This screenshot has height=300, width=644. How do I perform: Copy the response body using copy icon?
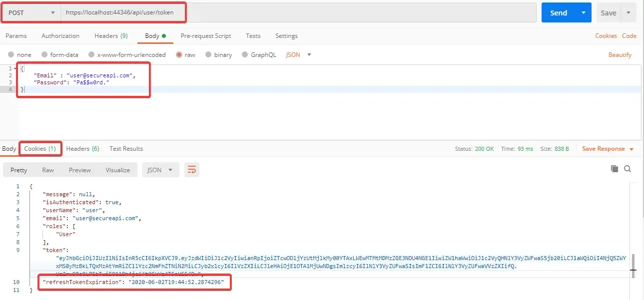tap(614, 169)
